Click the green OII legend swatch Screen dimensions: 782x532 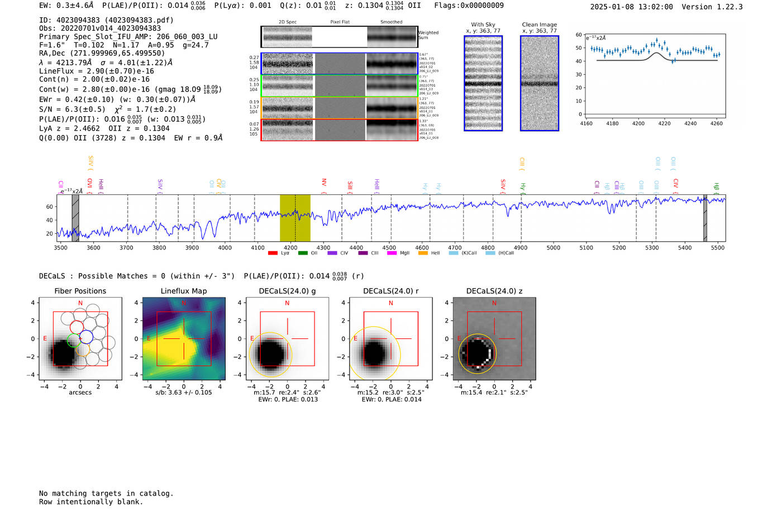[x=303, y=253]
